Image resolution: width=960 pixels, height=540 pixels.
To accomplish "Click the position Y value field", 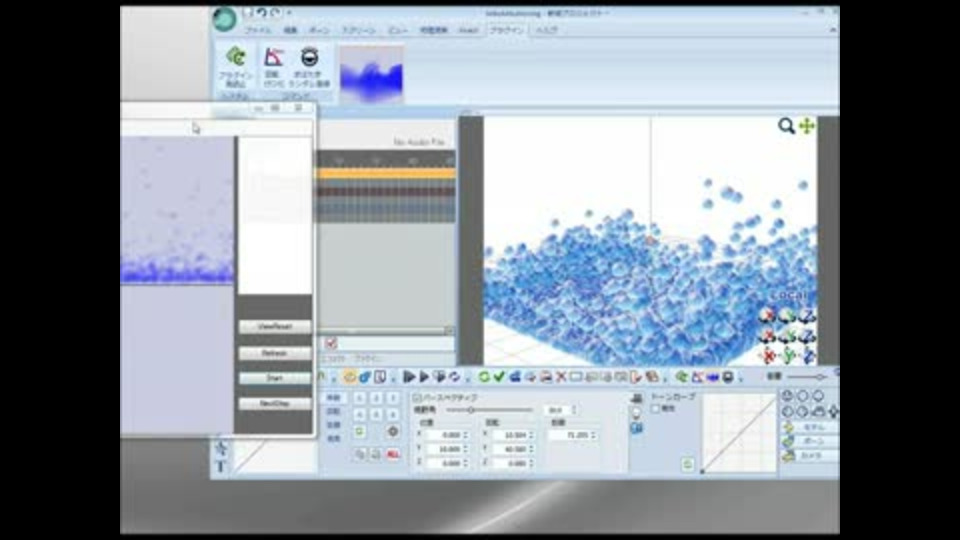I will coord(444,449).
